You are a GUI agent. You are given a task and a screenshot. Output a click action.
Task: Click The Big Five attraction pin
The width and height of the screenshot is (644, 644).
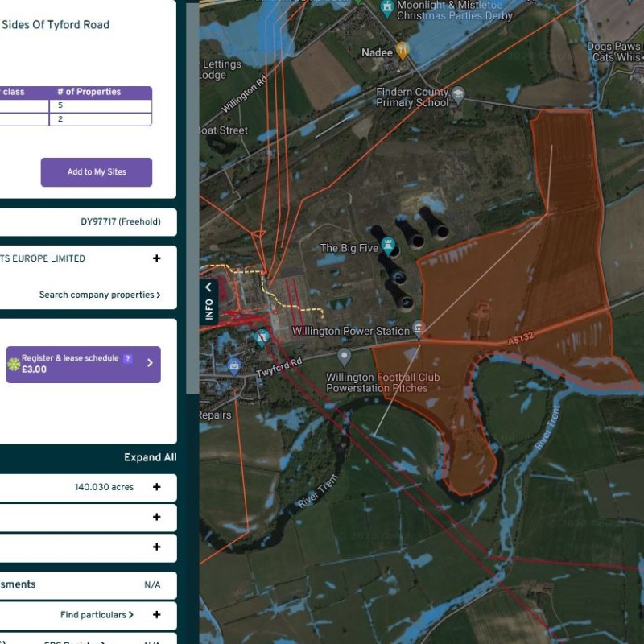(388, 246)
